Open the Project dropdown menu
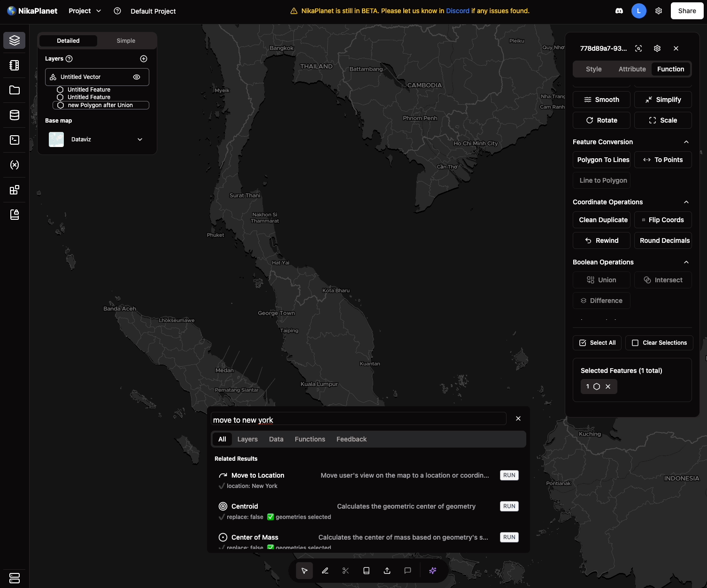This screenshot has width=707, height=588. [x=85, y=11]
